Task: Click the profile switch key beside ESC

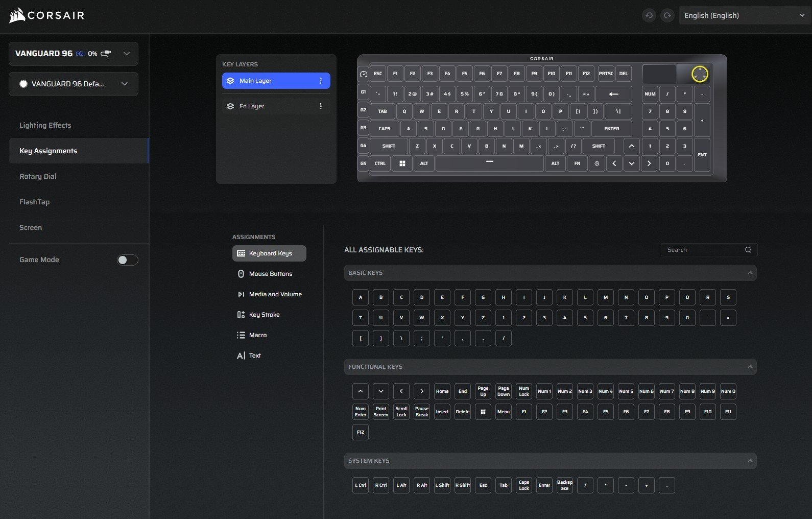Action: [x=364, y=74]
